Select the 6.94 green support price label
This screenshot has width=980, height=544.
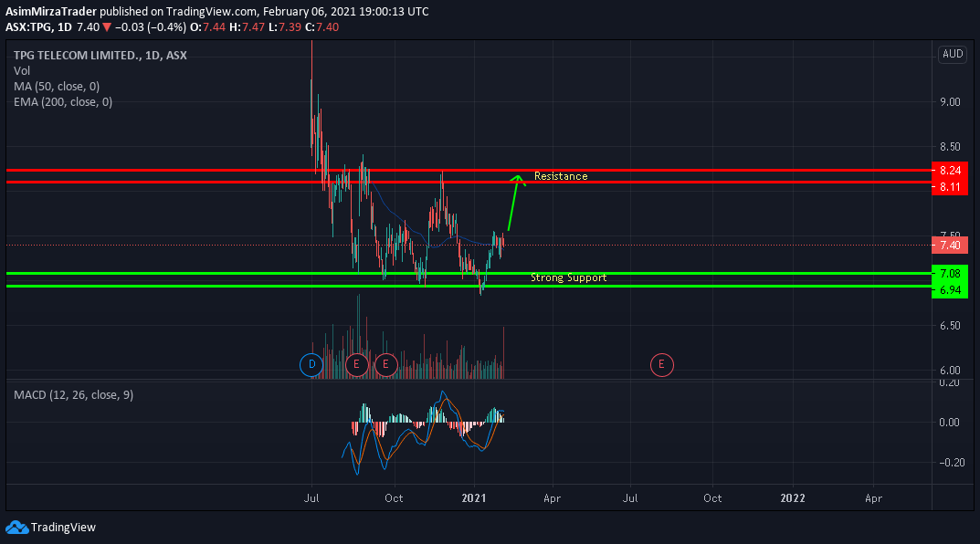[x=950, y=290]
